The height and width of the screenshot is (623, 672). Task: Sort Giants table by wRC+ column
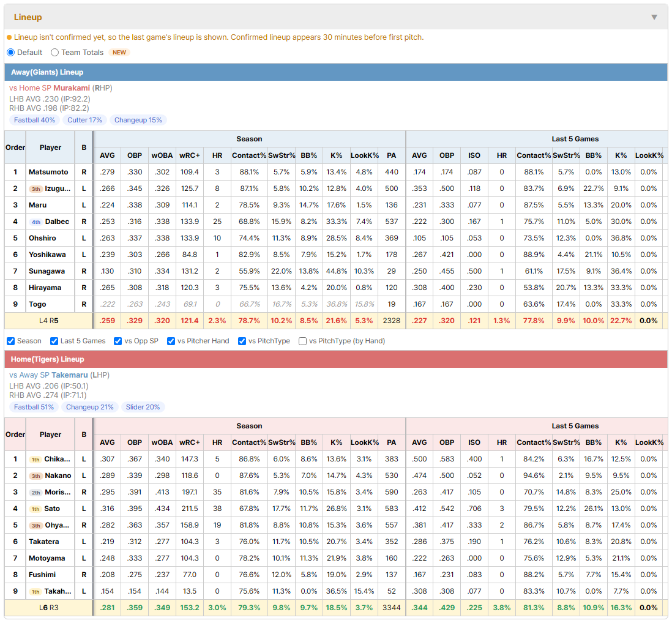190,155
